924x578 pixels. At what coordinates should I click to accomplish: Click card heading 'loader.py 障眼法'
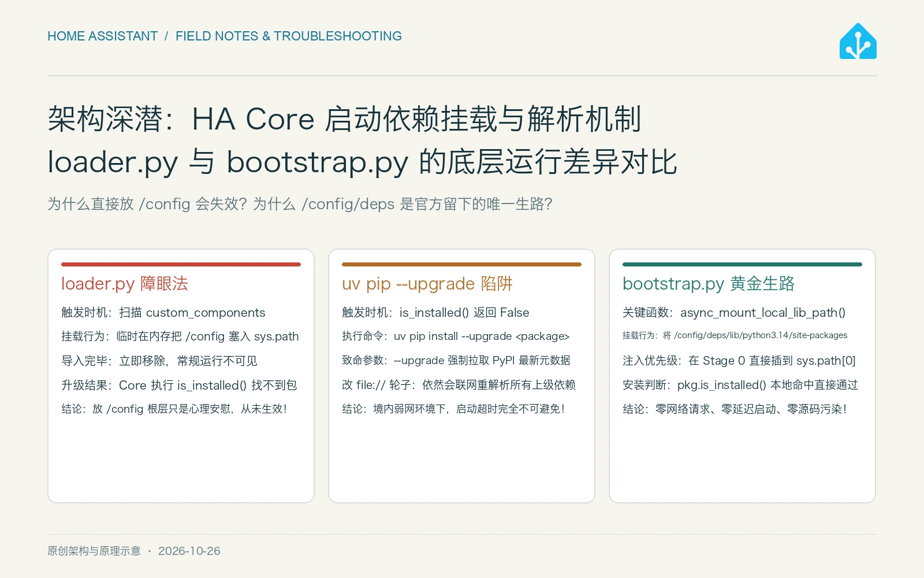pos(125,284)
